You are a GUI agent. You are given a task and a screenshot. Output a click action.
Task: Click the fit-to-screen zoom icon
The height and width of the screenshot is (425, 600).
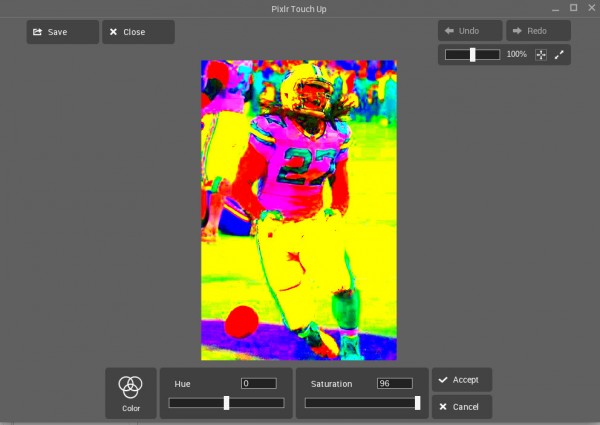point(541,55)
